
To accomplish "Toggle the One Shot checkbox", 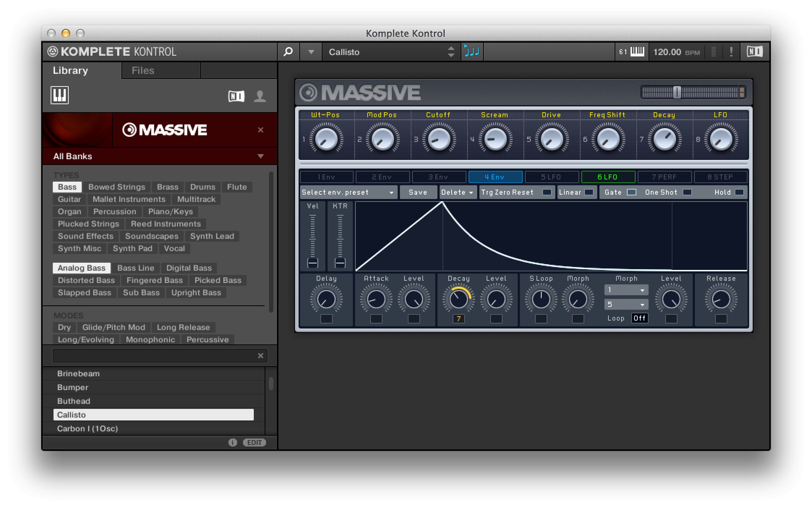I will pos(687,192).
